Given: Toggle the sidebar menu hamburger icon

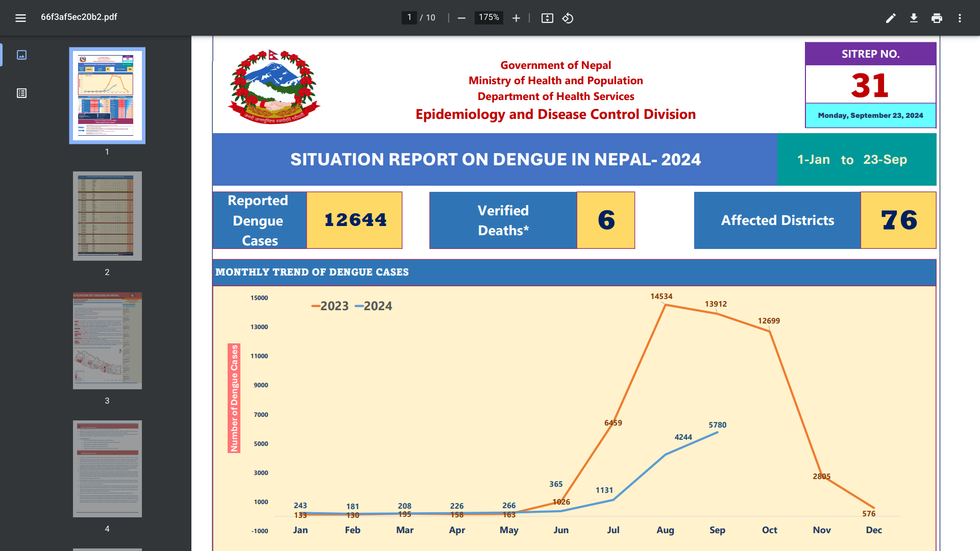Looking at the screenshot, I should click(x=20, y=18).
